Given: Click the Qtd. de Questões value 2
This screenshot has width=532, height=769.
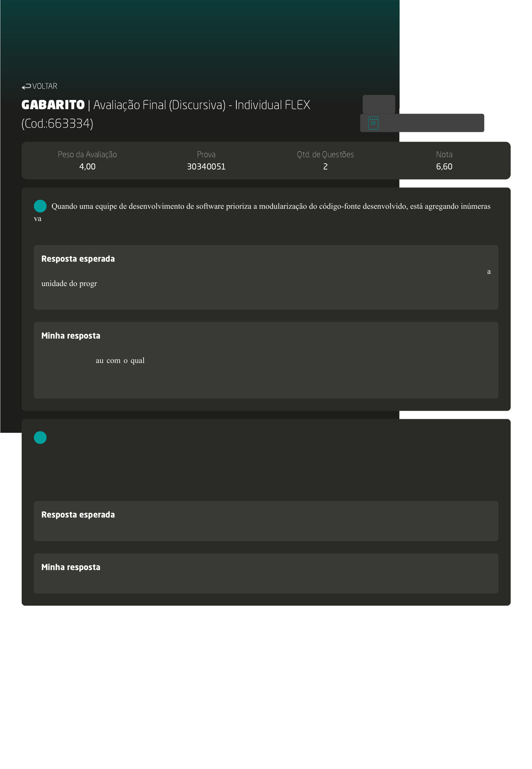Looking at the screenshot, I should pyautogui.click(x=325, y=167).
